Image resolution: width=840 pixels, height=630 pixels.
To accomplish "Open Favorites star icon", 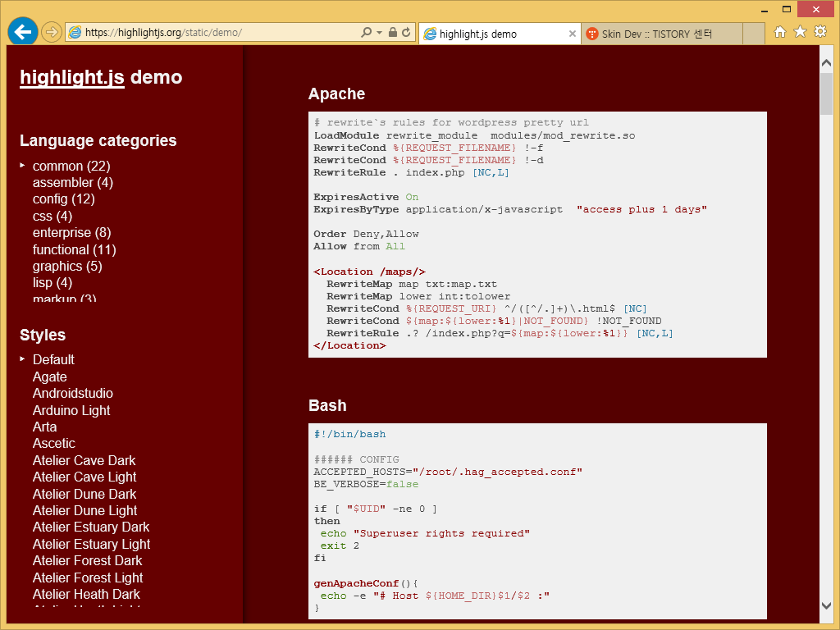I will point(800,32).
